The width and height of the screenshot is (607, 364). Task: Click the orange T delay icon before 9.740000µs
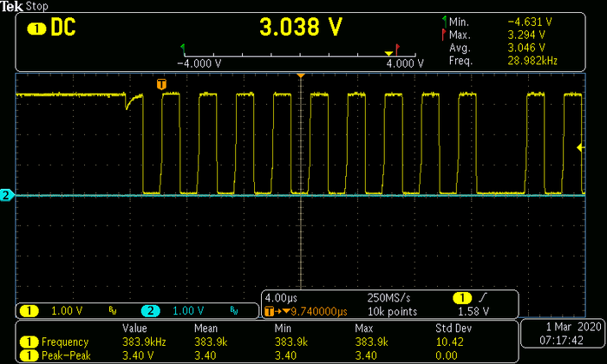[x=270, y=311]
